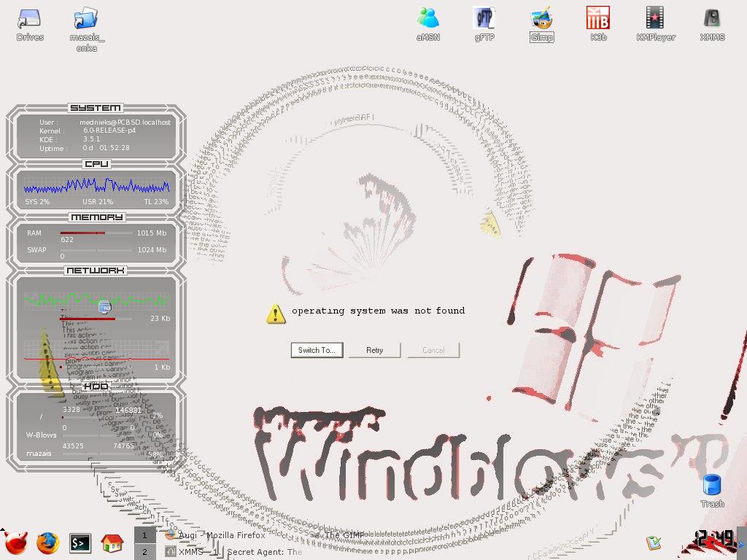Viewport: 747px width, 560px height.
Task: Click the RAM usage bar
Action: tap(96, 233)
